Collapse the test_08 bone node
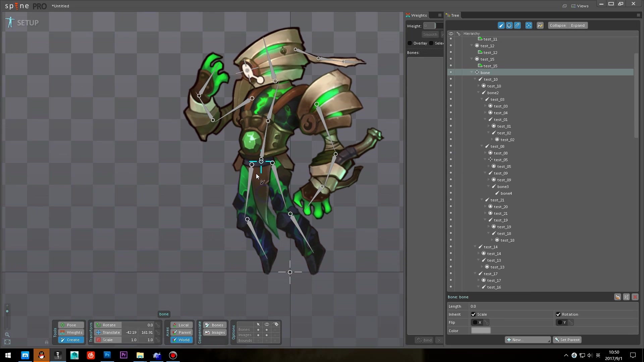Screen dimensions: 644x362 pos(482,146)
